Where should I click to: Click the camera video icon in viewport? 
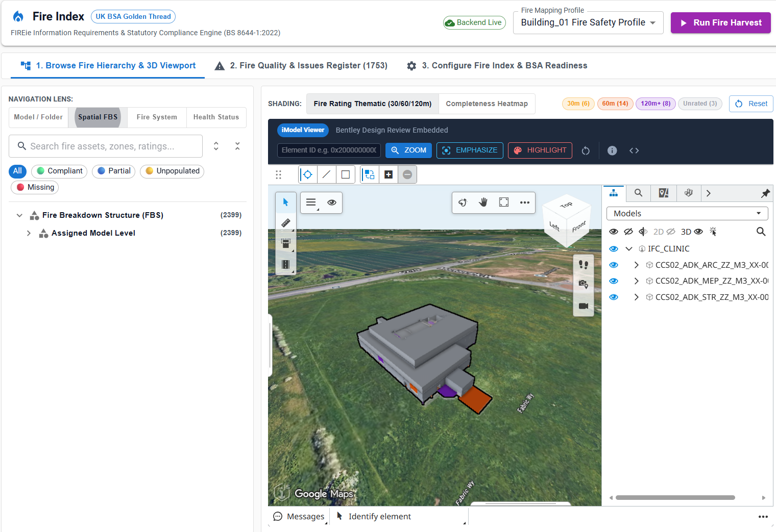click(584, 306)
